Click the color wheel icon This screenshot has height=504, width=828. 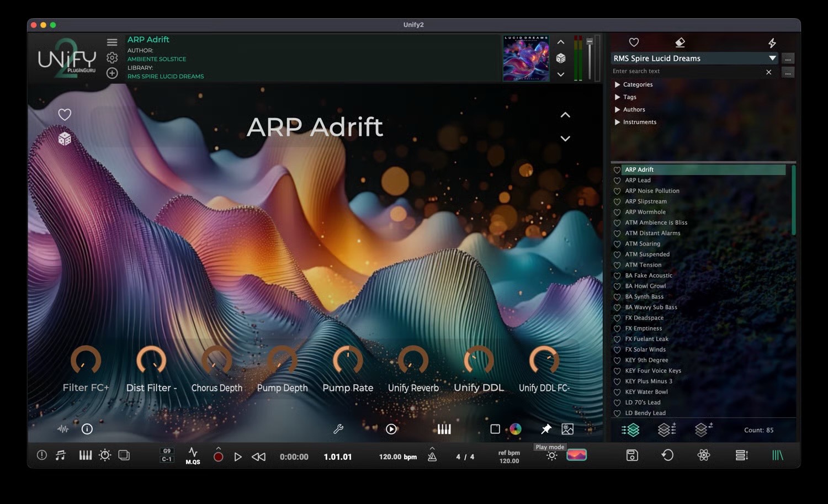click(x=516, y=429)
